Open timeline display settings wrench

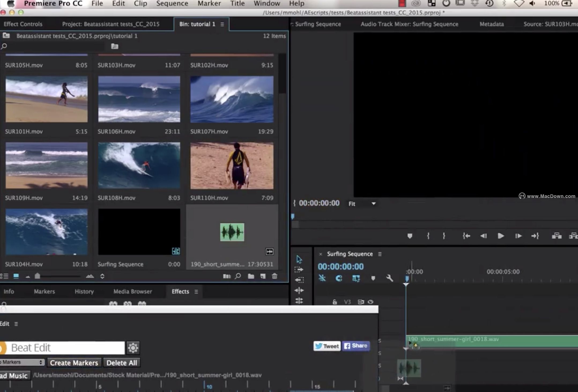[x=390, y=278]
